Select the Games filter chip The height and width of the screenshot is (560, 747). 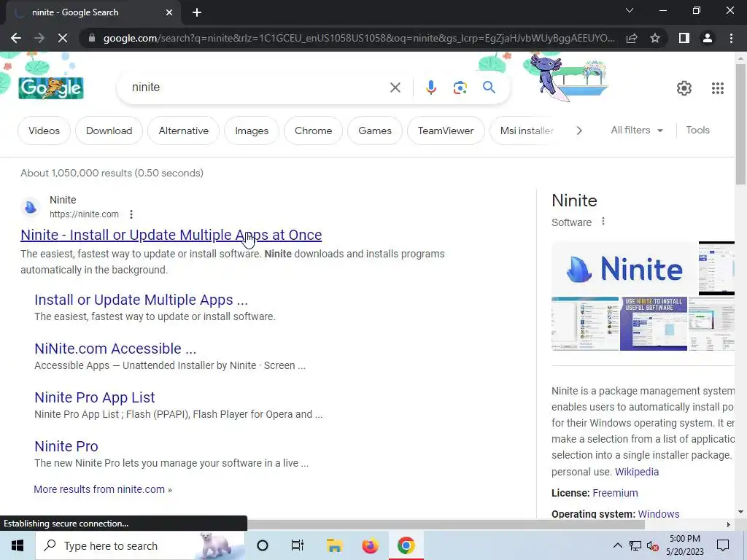[375, 131]
